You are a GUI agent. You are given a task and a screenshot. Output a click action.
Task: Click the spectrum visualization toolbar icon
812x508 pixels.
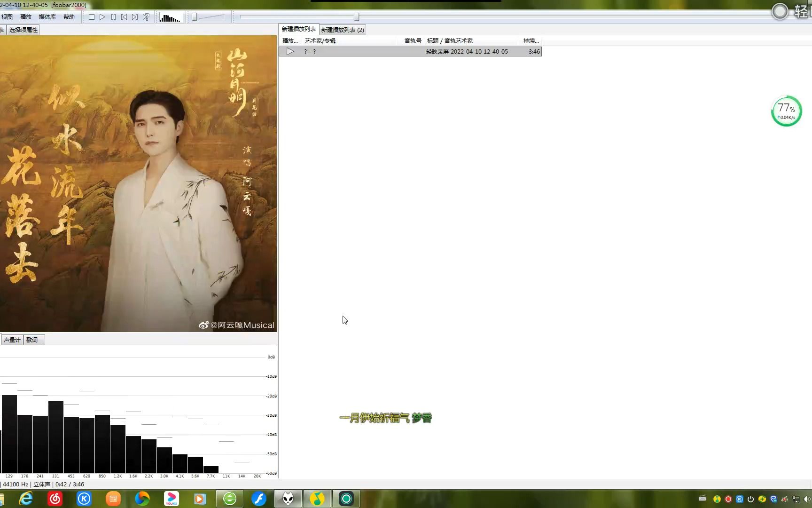[170, 17]
